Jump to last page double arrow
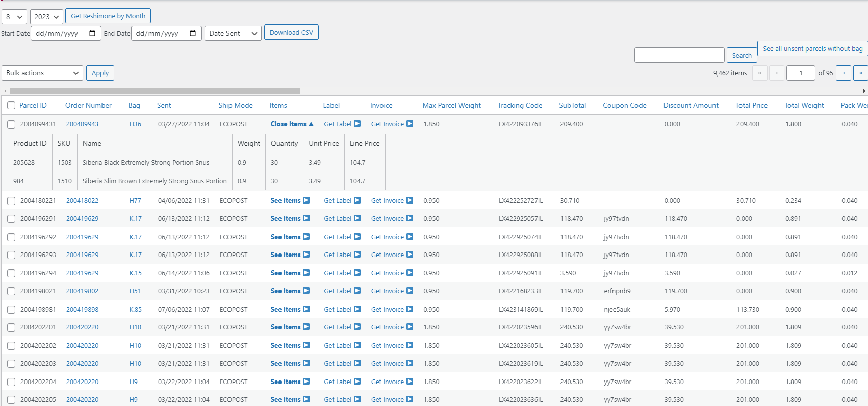The height and width of the screenshot is (406, 868). pos(860,73)
